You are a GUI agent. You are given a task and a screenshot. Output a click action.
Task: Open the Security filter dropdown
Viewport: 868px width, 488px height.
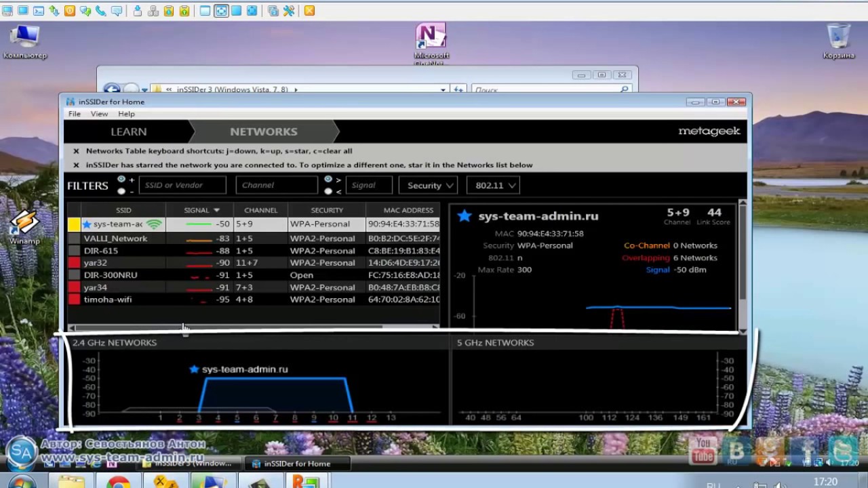tap(428, 185)
